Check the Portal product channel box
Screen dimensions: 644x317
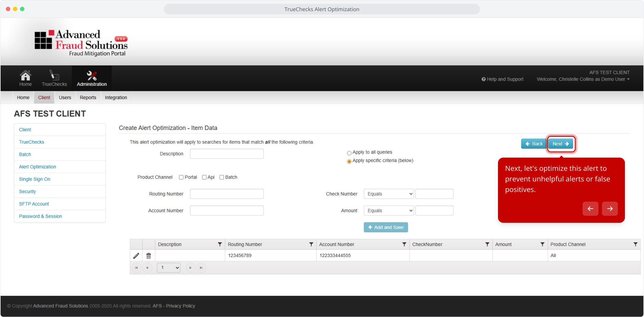click(x=181, y=177)
